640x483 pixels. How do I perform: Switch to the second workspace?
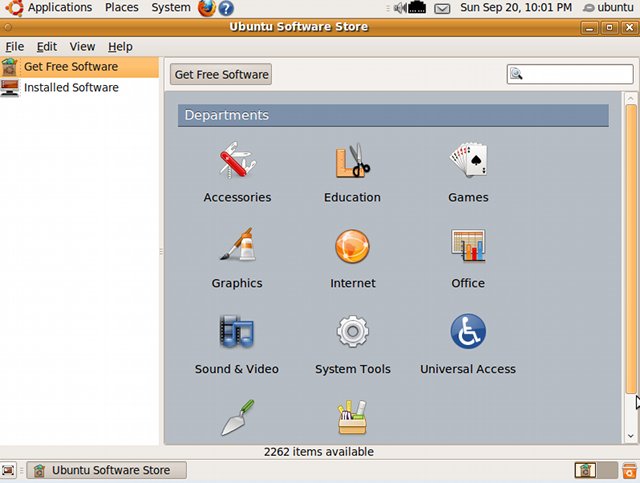[x=607, y=470]
